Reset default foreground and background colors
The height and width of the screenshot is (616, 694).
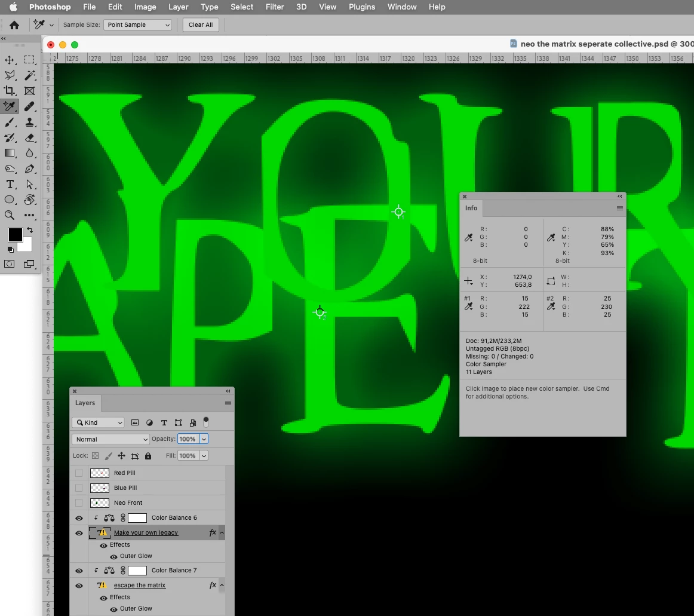point(10,250)
